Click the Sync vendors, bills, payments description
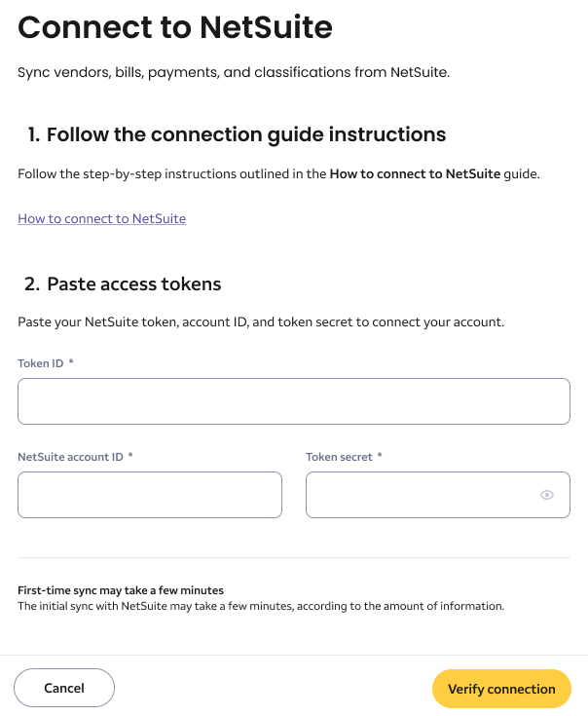The height and width of the screenshot is (716, 588). pos(234,73)
